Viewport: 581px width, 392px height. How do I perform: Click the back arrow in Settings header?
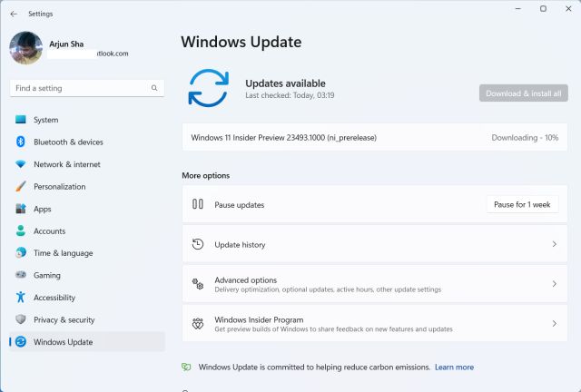[x=13, y=14]
